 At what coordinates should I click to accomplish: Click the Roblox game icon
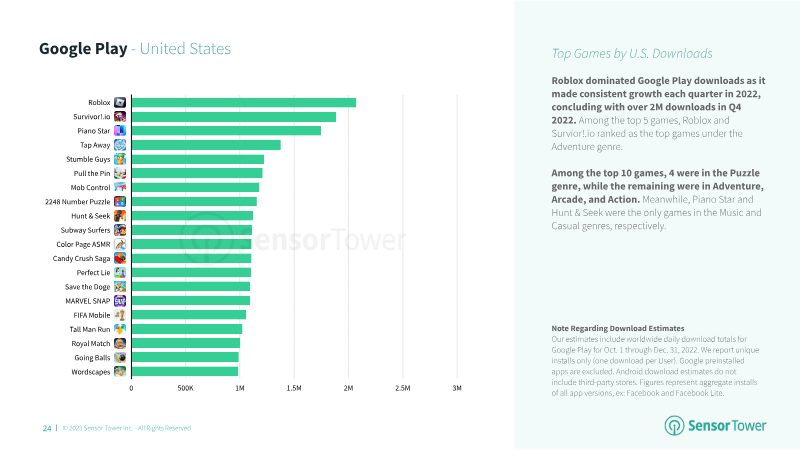[120, 103]
